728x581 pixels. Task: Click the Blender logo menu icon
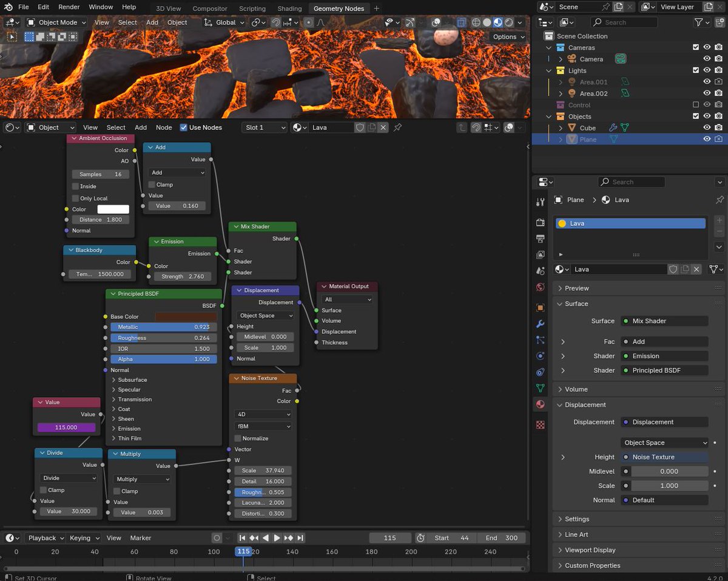[8, 7]
